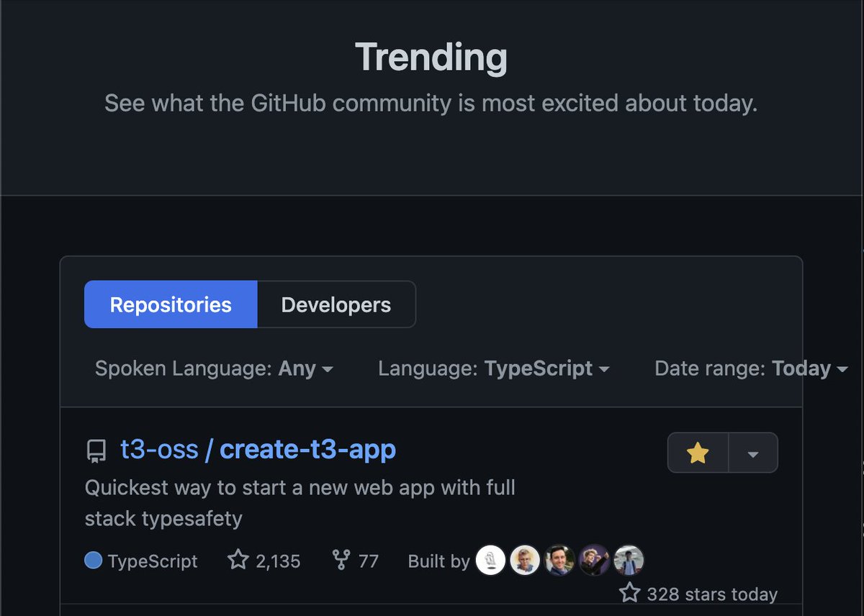Click the "See what the GitHub community" subtitle
The image size is (864, 616).
pos(431,103)
